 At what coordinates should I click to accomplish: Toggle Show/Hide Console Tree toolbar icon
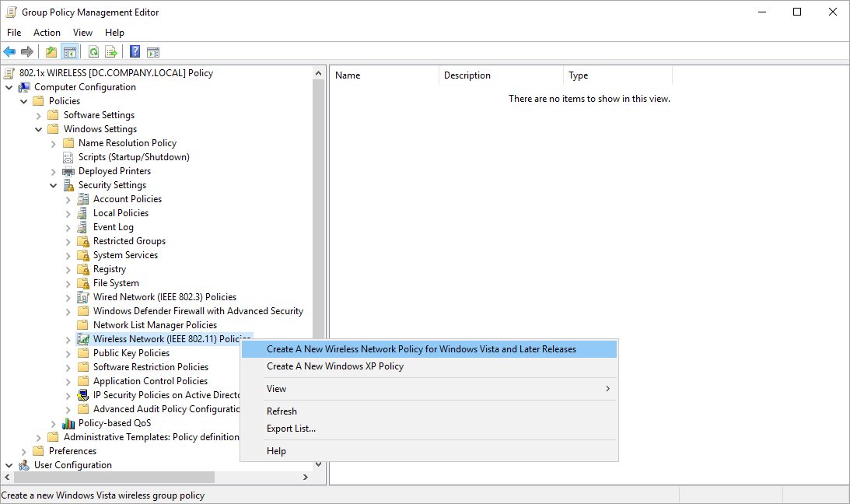click(x=69, y=52)
